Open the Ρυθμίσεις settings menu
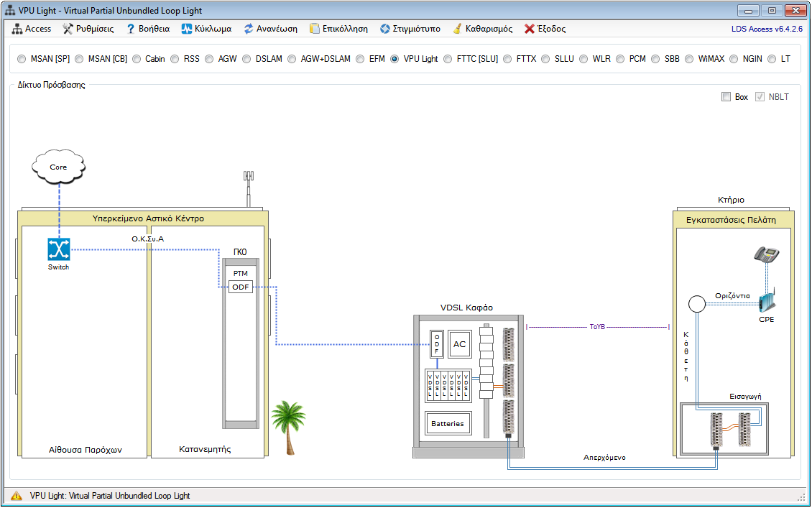Image resolution: width=812 pixels, height=508 pixels. (x=88, y=29)
